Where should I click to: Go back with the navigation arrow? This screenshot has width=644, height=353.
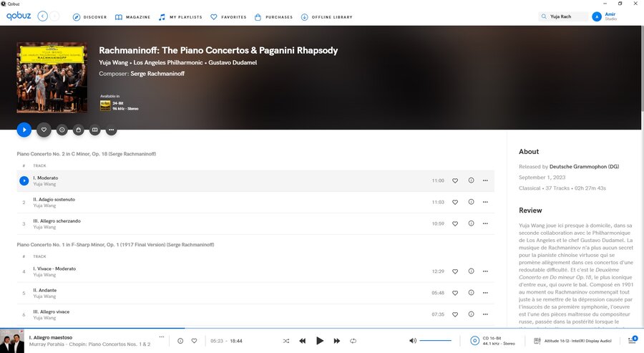(42, 16)
